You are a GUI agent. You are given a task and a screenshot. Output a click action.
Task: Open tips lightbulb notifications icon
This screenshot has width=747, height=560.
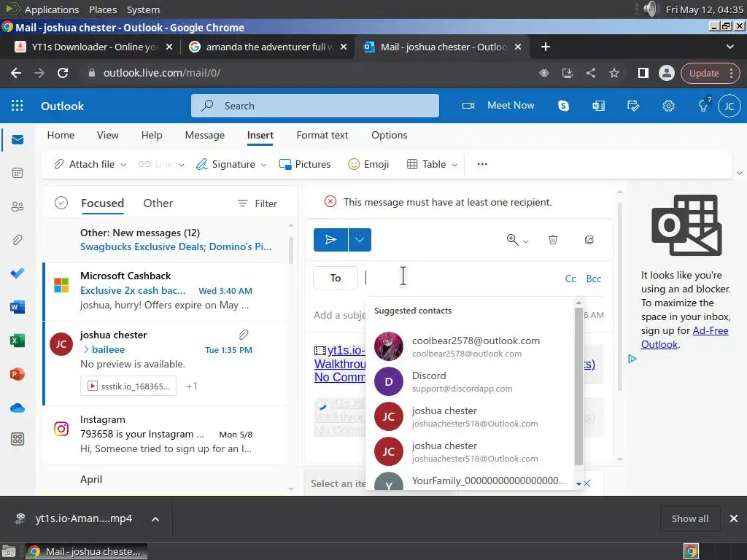point(704,105)
